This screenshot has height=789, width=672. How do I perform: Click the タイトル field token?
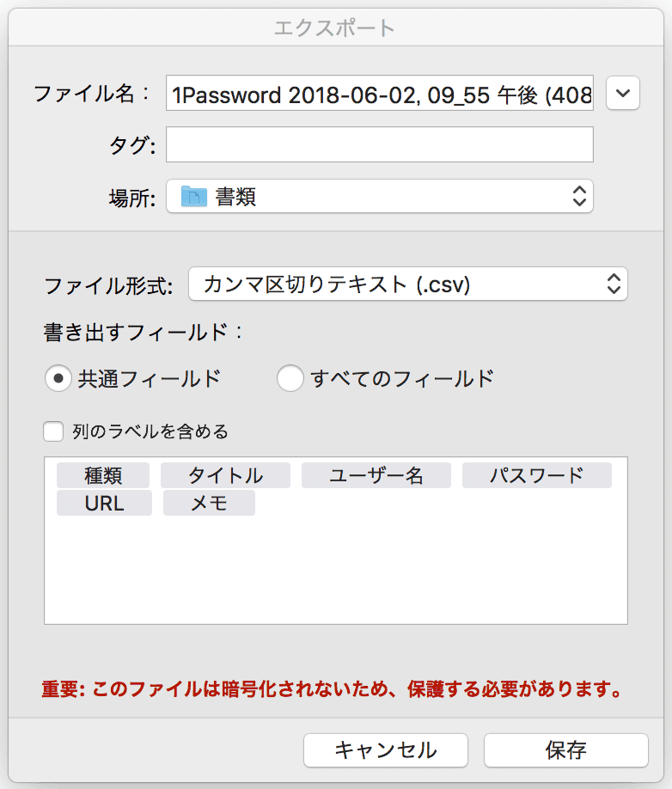click(225, 475)
